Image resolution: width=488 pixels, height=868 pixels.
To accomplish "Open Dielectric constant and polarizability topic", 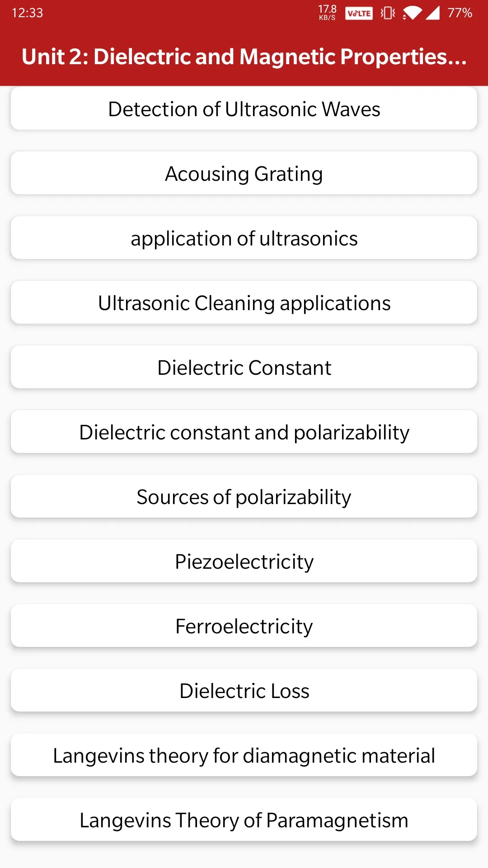I will (x=244, y=432).
